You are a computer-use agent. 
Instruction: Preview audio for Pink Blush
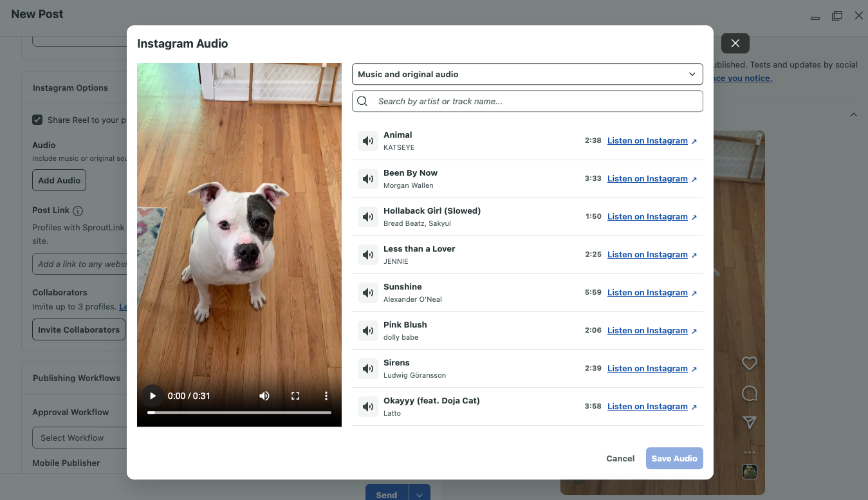368,331
